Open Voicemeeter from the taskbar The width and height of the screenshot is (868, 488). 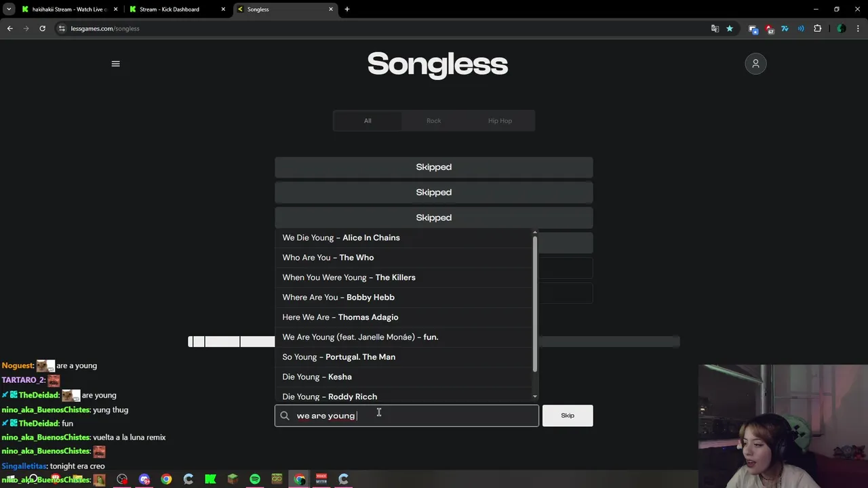click(x=321, y=479)
